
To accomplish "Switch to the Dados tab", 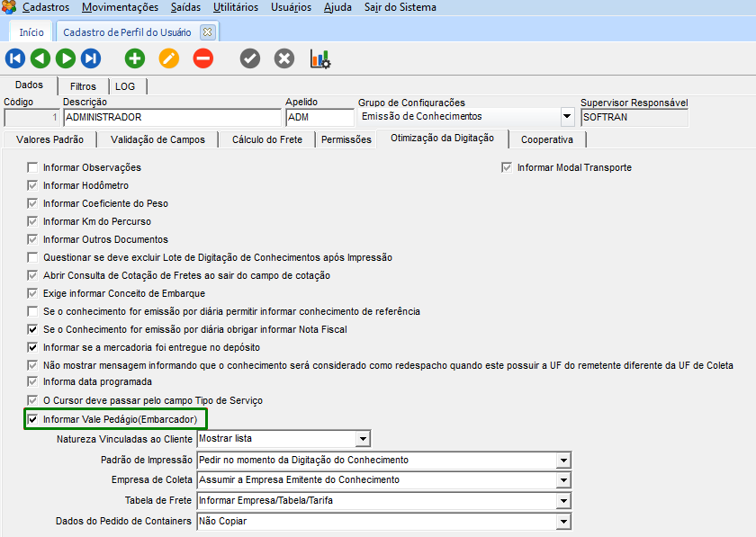I will click(29, 85).
